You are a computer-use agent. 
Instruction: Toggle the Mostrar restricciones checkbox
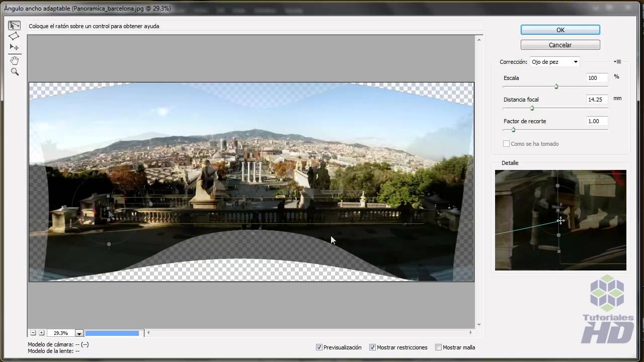[372, 347]
